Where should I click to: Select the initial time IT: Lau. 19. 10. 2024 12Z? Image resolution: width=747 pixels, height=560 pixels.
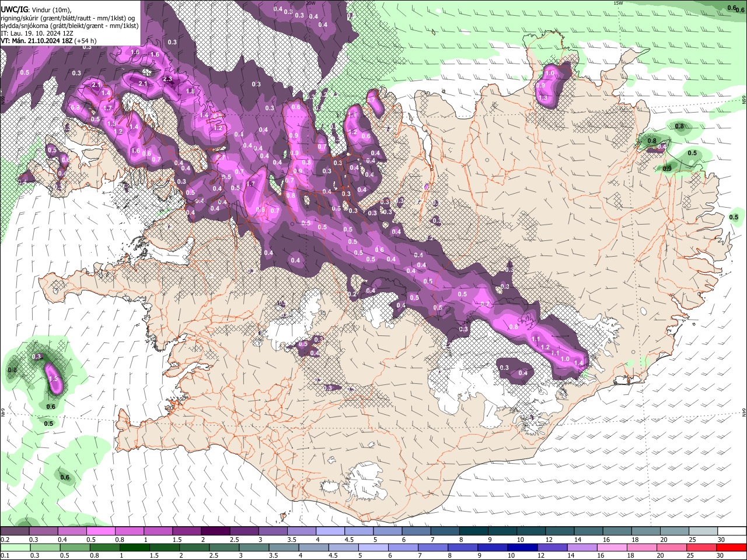click(x=37, y=33)
